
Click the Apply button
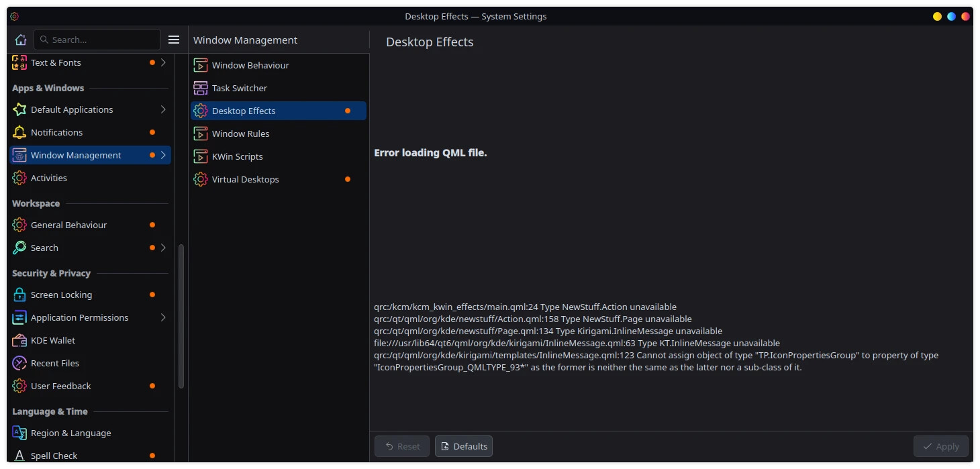click(x=940, y=446)
